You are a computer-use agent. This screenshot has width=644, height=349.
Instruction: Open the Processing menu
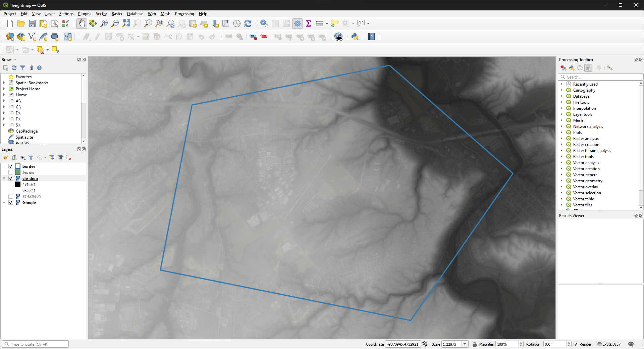click(184, 14)
